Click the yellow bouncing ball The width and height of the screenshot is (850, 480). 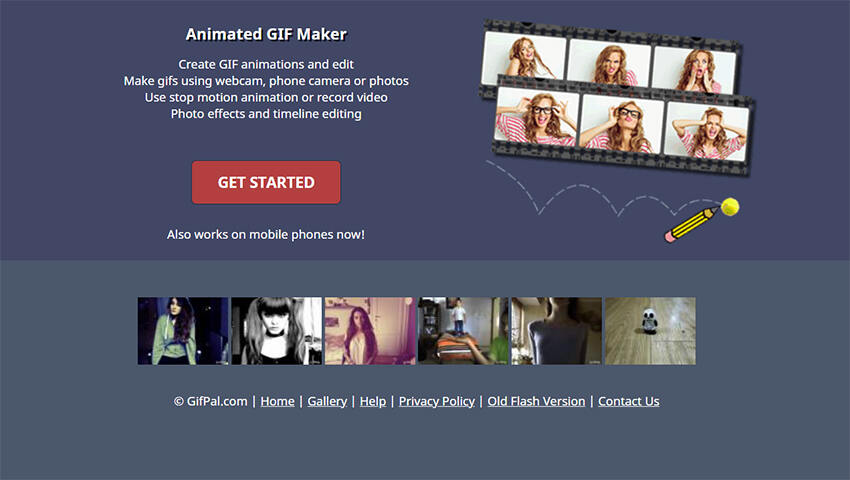[730, 207]
